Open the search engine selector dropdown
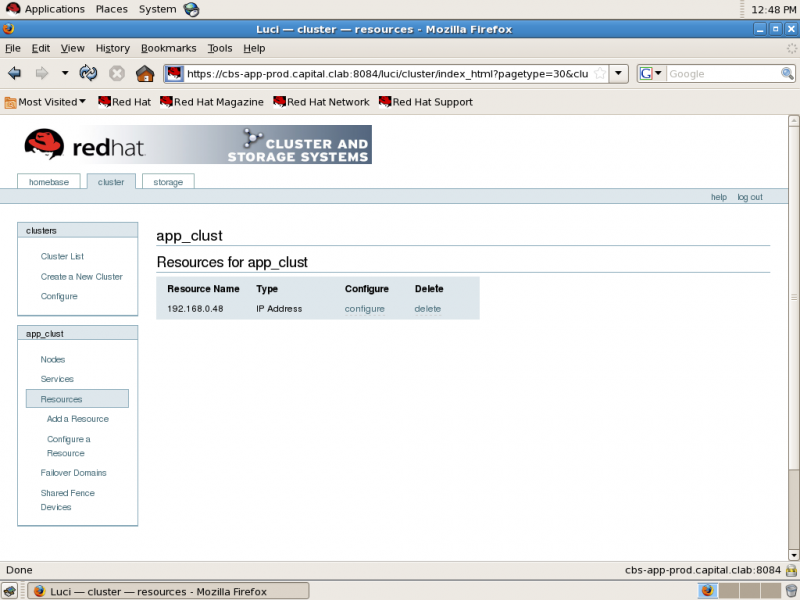This screenshot has height=600, width=800. coord(652,73)
